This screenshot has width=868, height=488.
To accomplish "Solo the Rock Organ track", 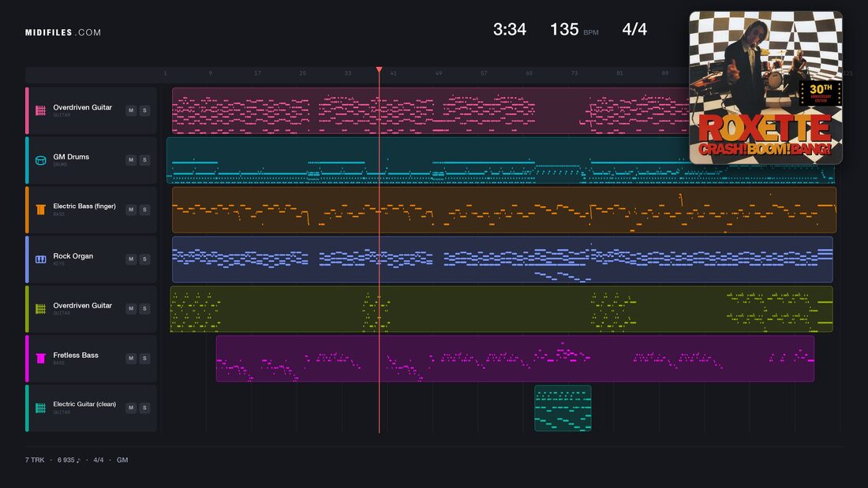I will pyautogui.click(x=144, y=259).
